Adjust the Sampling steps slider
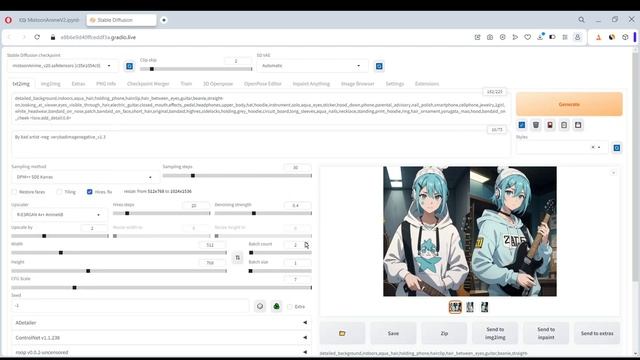The width and height of the screenshot is (640, 360). point(237,176)
